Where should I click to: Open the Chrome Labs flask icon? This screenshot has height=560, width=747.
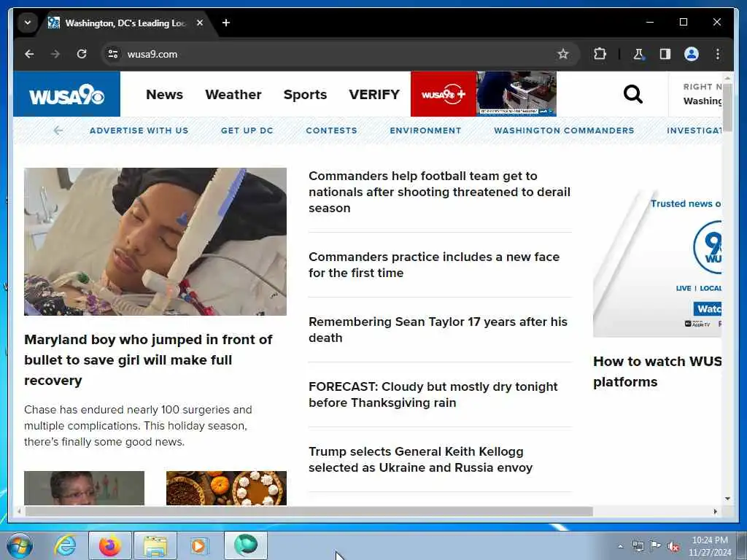click(x=638, y=54)
